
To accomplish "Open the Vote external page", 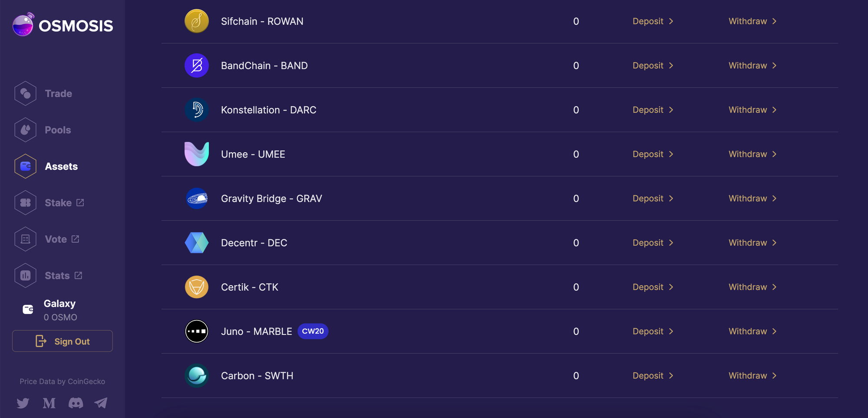I will click(47, 239).
